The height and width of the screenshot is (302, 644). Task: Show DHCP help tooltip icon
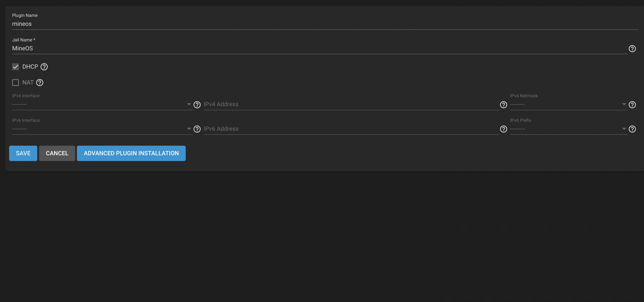pos(44,67)
